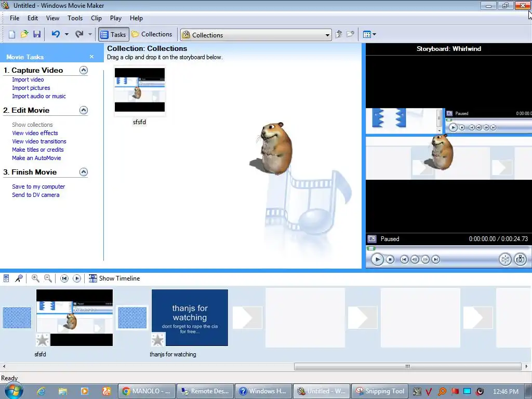Screen dimensions: 532x399
Task: Click Make an AutoMovie link
Action: (36, 158)
